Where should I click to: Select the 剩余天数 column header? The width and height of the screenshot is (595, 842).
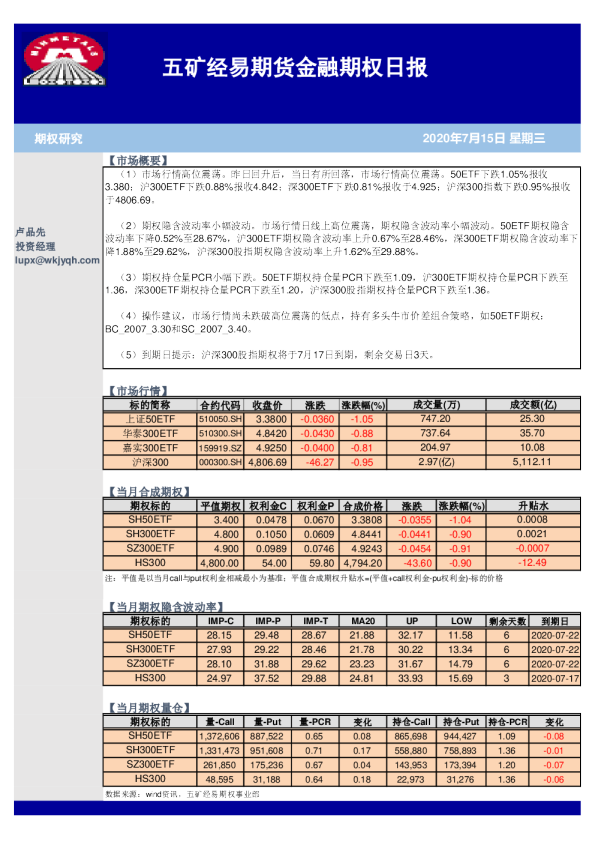pos(507,621)
